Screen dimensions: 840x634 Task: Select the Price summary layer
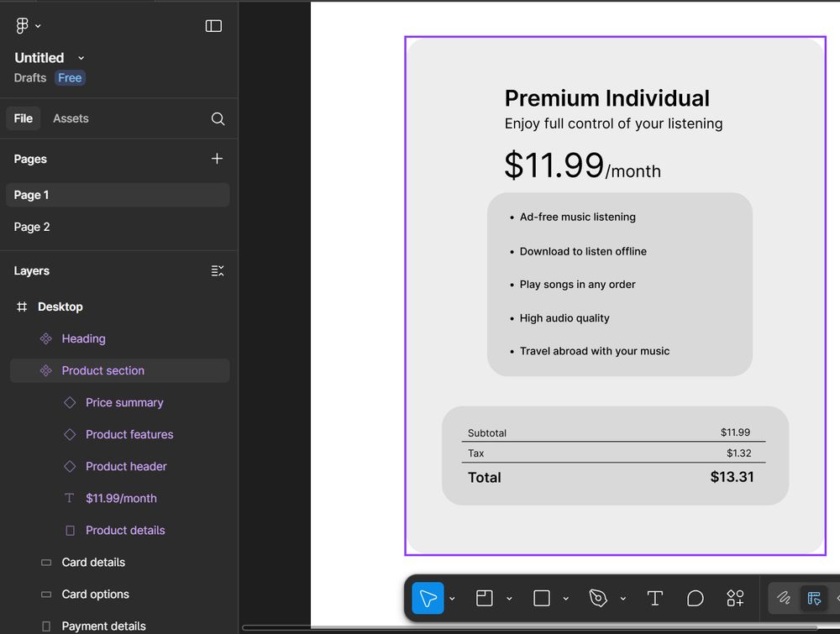click(119, 403)
